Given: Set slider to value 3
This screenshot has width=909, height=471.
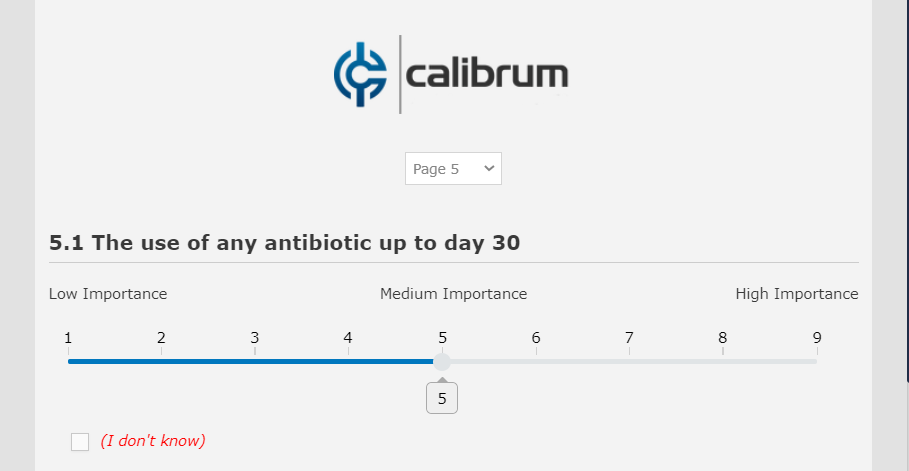Looking at the screenshot, I should coord(255,361).
